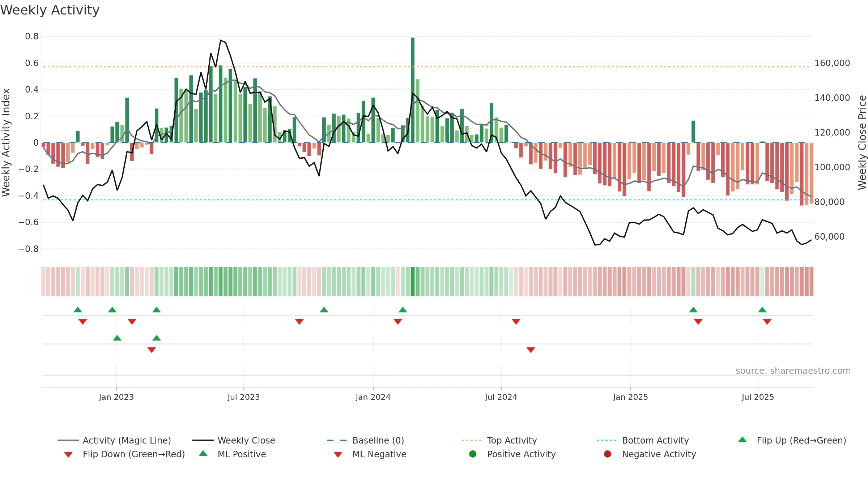Pick the Flip Up triangle in early July 2025
The width and height of the screenshot is (868, 488).
click(762, 310)
